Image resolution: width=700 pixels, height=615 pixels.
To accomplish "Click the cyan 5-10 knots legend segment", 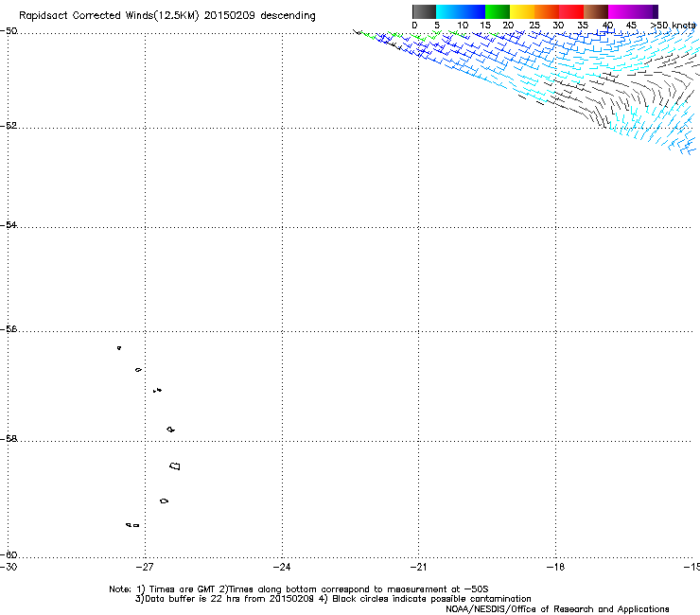I will click(448, 11).
